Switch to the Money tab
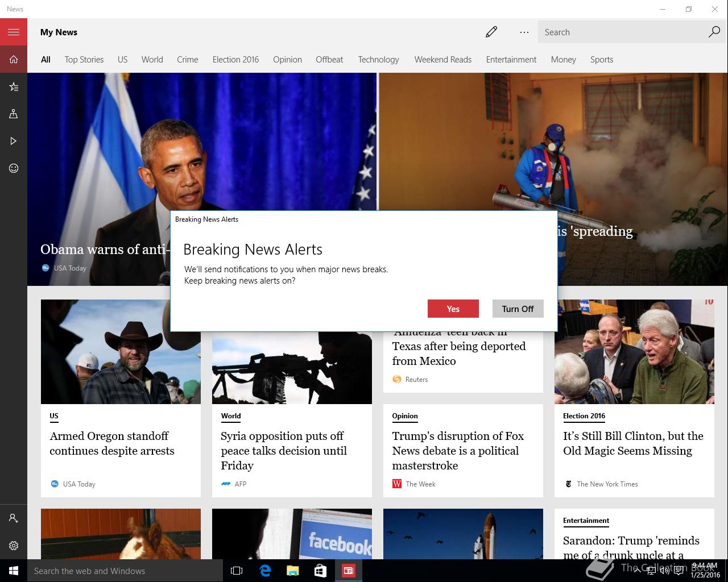728x582 pixels. 563,59
